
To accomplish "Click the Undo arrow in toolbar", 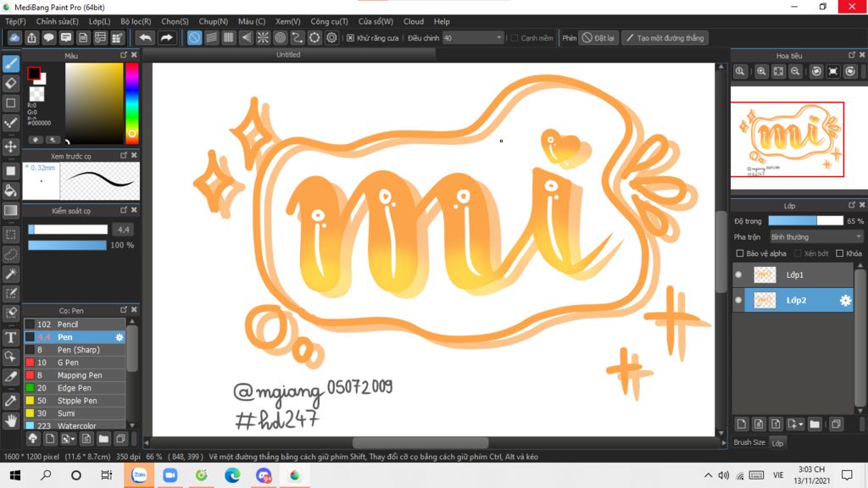I will pyautogui.click(x=145, y=37).
